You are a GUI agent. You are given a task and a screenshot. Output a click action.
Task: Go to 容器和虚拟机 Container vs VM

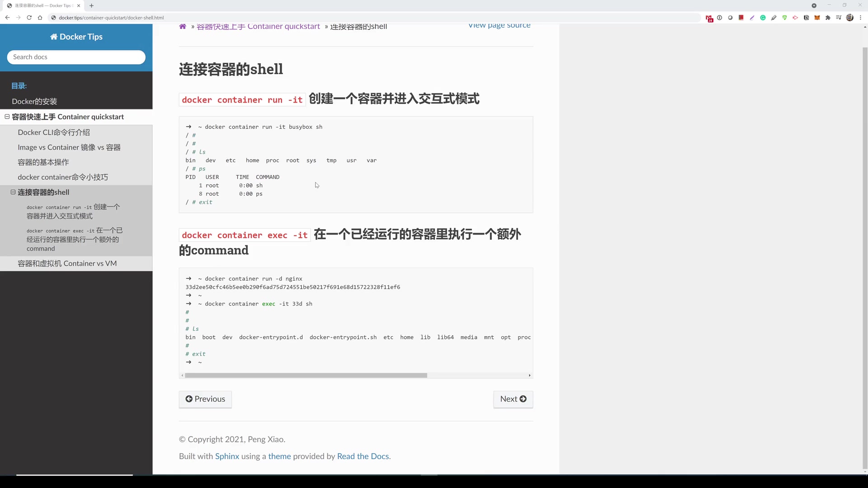(x=67, y=263)
